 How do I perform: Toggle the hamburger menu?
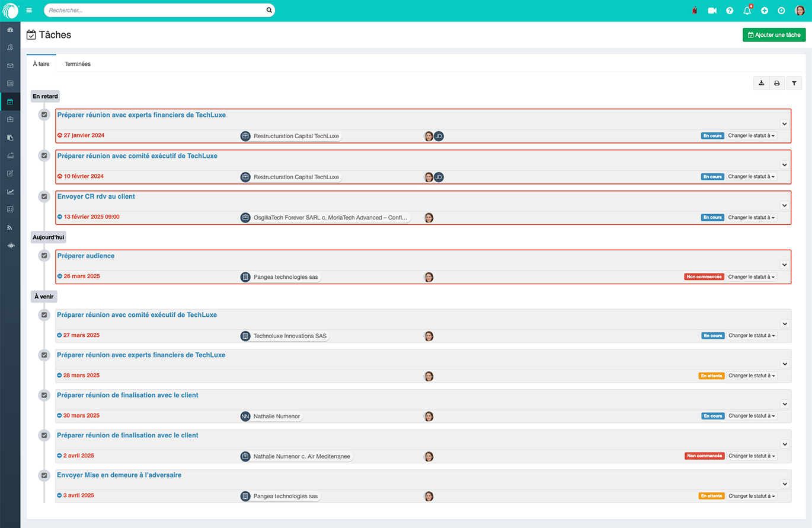click(29, 11)
